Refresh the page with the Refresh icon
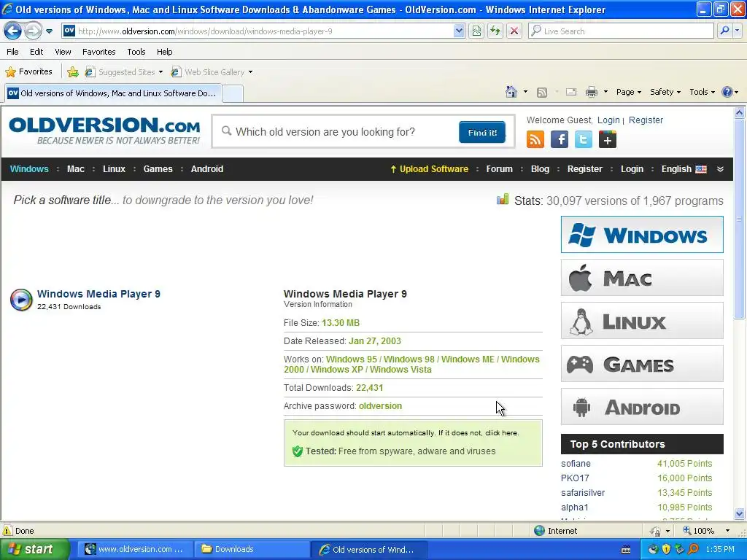Viewport: 747px width, 560px height. (495, 31)
